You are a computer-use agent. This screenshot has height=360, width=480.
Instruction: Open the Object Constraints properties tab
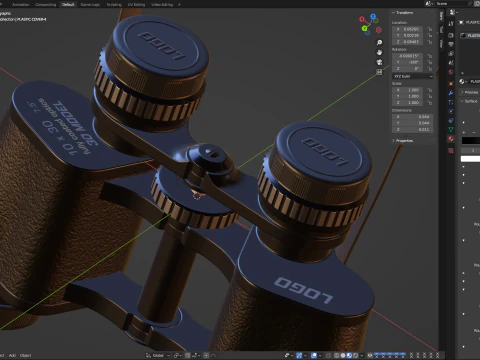pyautogui.click(x=451, y=120)
